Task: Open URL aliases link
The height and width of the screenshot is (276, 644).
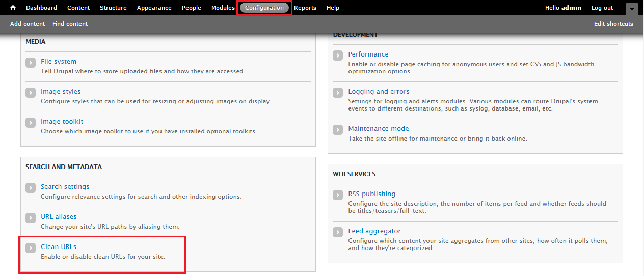Action: click(59, 217)
